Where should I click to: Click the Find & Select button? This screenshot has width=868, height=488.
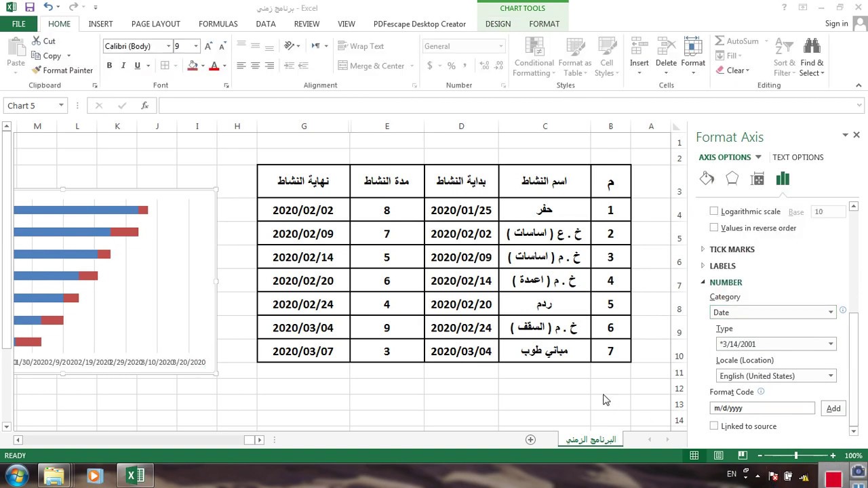(x=812, y=57)
